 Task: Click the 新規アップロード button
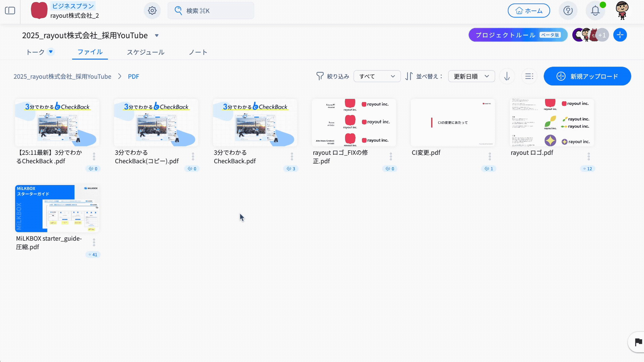pos(587,76)
